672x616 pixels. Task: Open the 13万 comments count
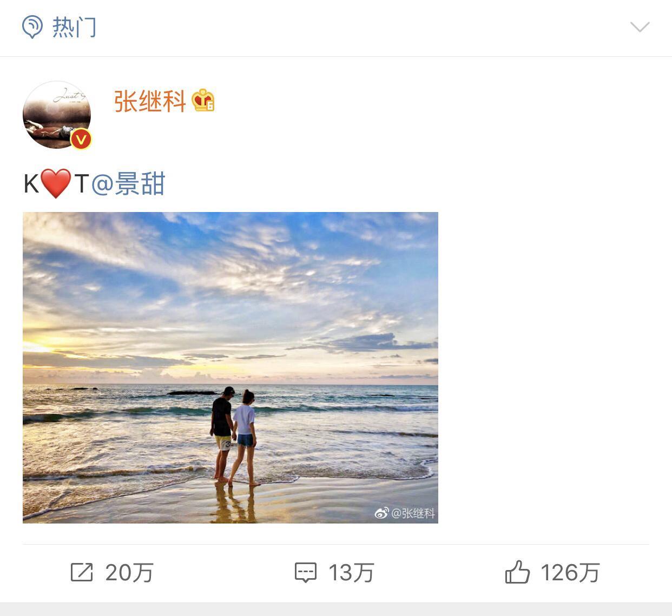click(x=351, y=573)
